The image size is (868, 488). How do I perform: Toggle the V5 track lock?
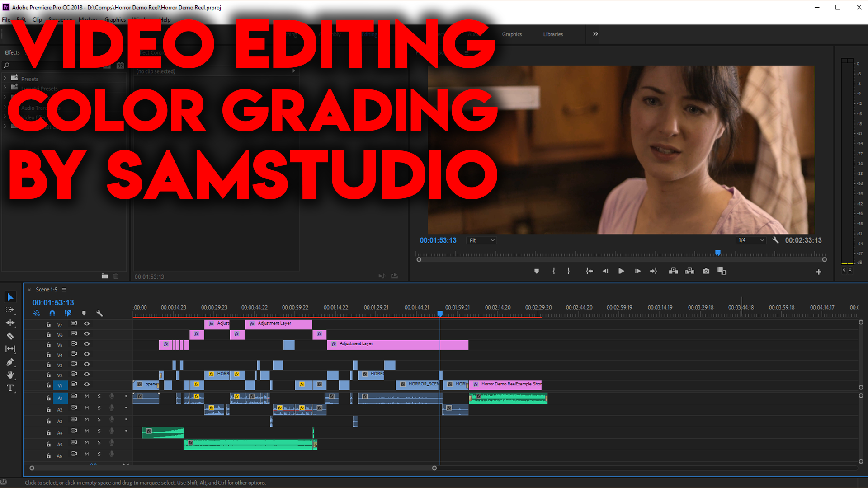click(48, 345)
